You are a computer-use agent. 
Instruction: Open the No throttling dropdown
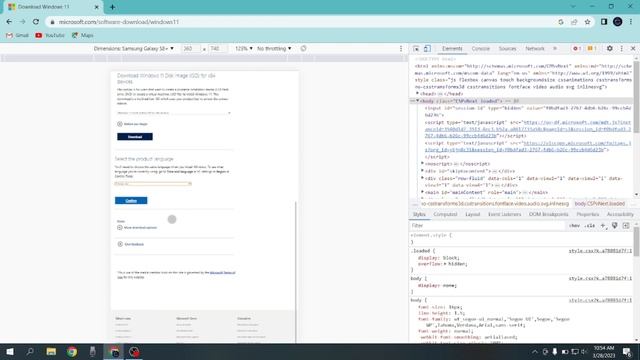click(274, 48)
